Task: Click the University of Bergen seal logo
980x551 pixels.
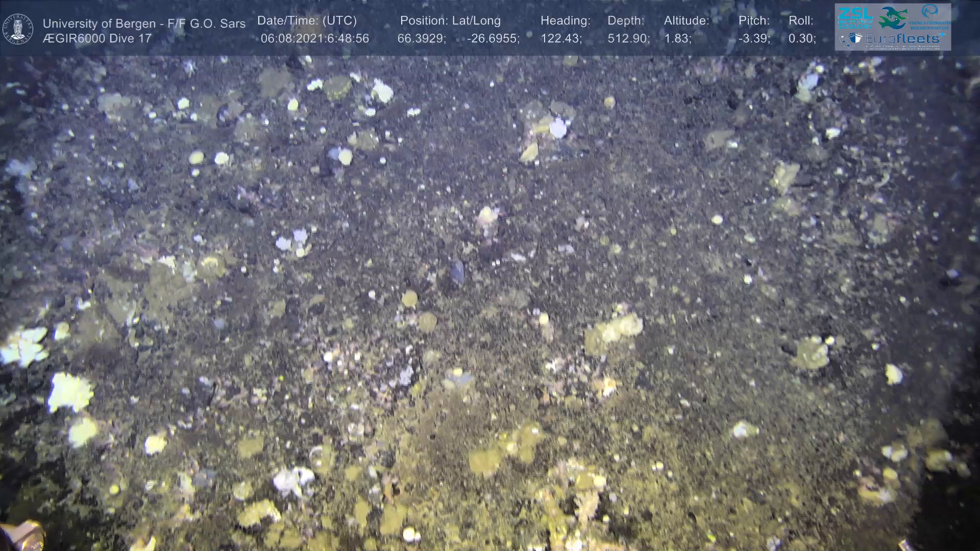Action: point(18,29)
